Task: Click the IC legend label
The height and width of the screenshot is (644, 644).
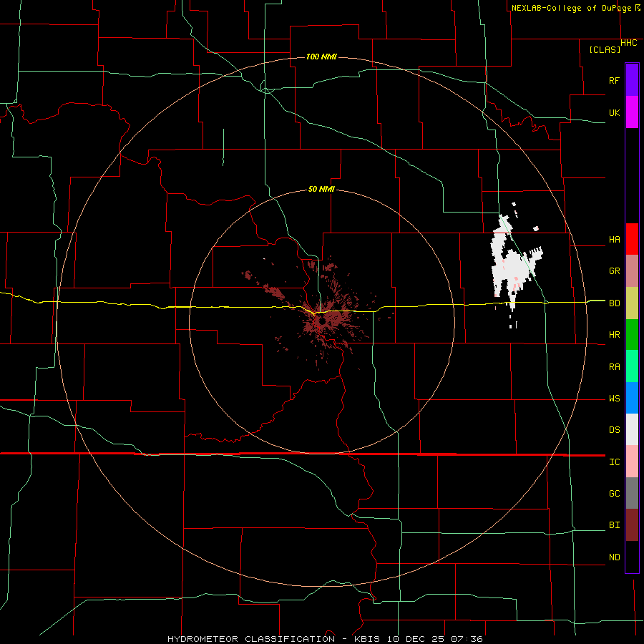Action: 614,462
